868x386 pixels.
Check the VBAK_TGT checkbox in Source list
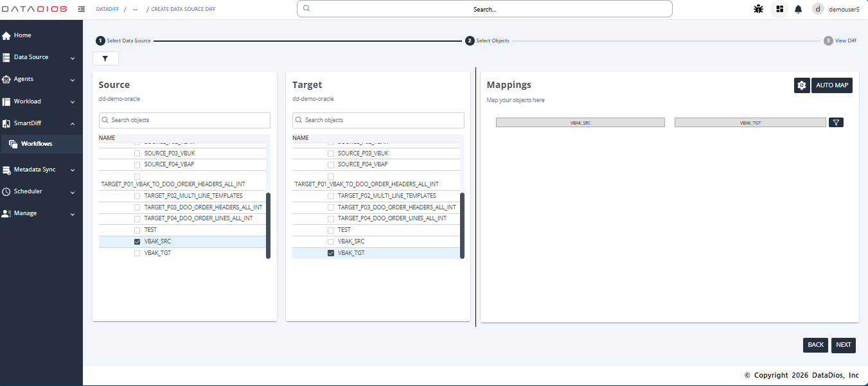(x=137, y=252)
